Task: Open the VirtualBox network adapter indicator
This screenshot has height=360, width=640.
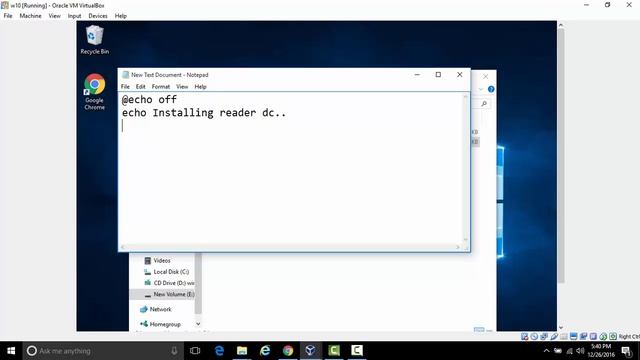Action: click(x=544, y=336)
